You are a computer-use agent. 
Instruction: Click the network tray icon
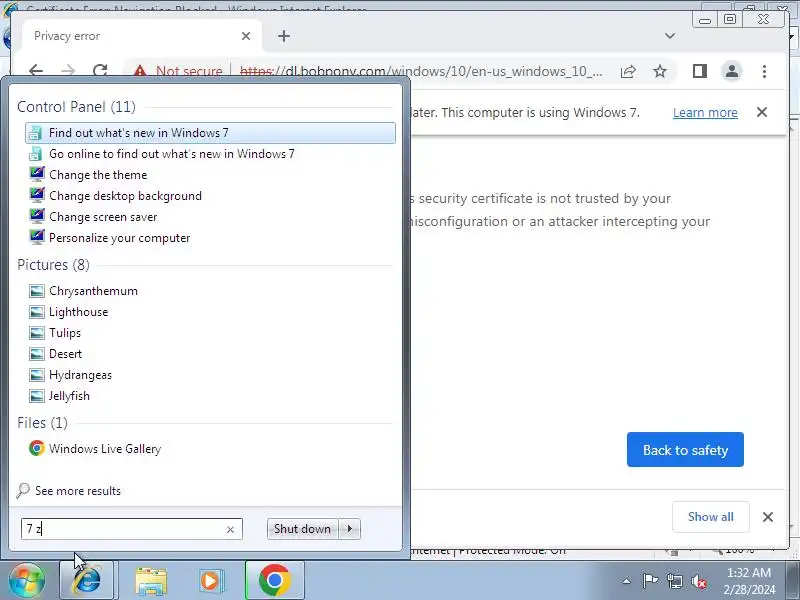(675, 581)
